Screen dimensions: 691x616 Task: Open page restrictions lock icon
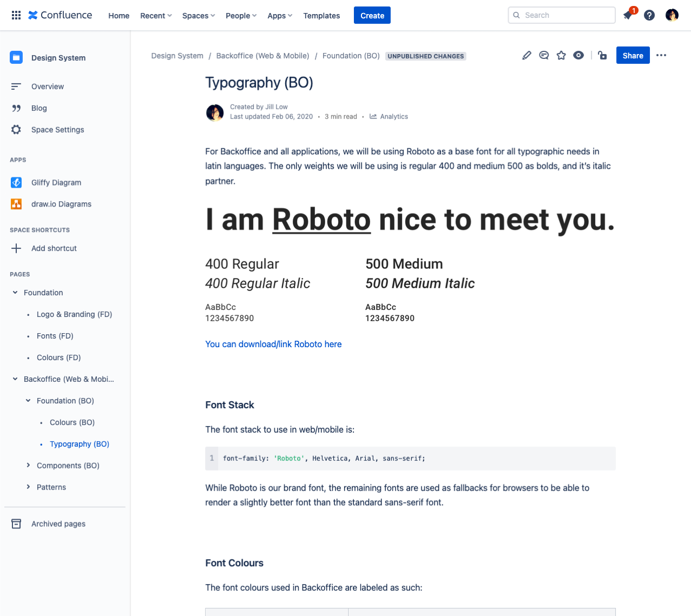[602, 55]
